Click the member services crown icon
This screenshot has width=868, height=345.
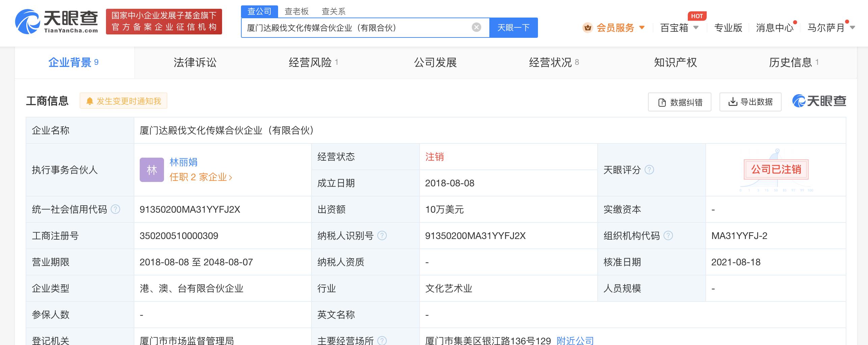click(588, 28)
